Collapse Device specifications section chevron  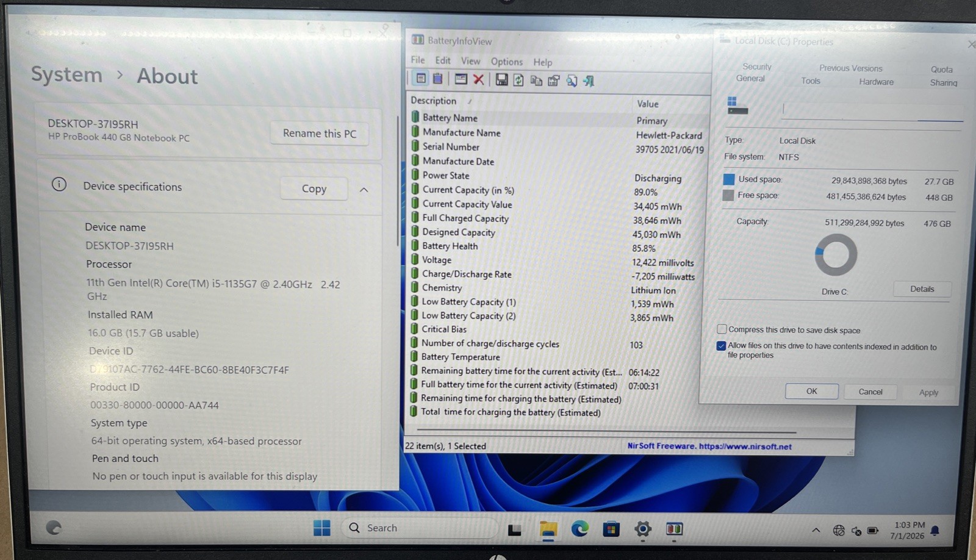(364, 190)
